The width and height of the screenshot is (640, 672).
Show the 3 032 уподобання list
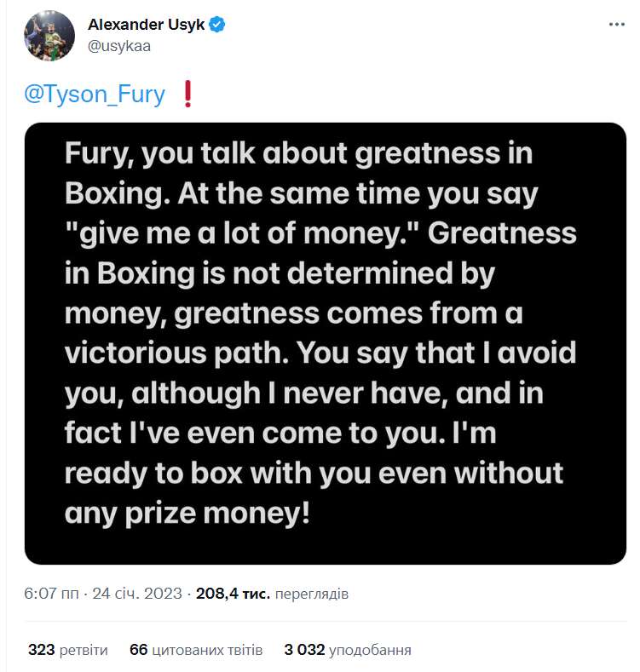click(x=348, y=650)
